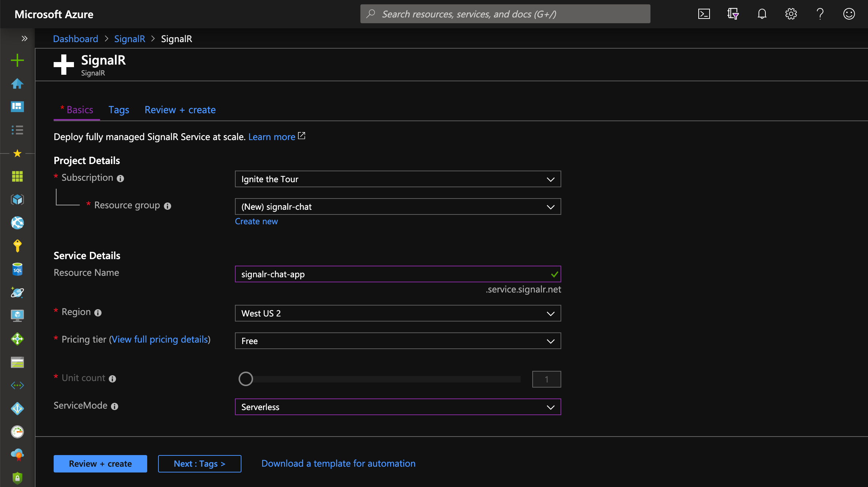
Task: Open Monitor gauge icon
Action: click(17, 432)
